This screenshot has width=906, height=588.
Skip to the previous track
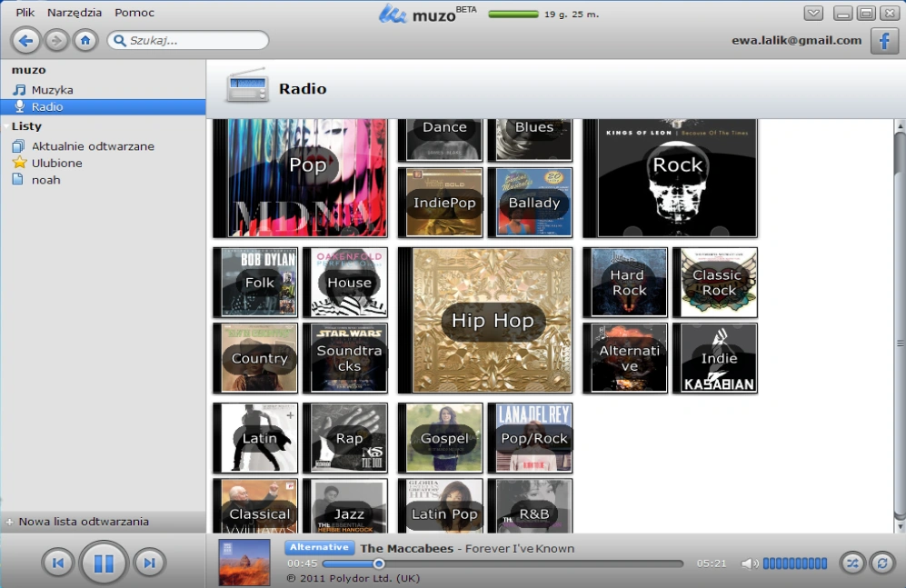click(58, 563)
